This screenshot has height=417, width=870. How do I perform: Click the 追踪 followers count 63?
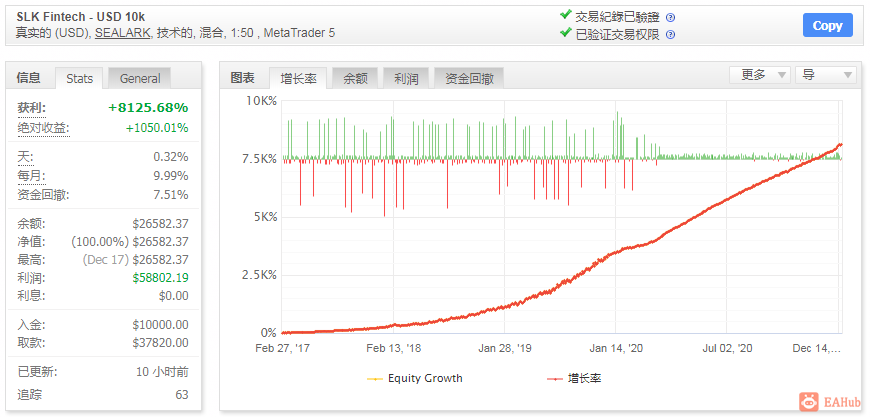(181, 395)
